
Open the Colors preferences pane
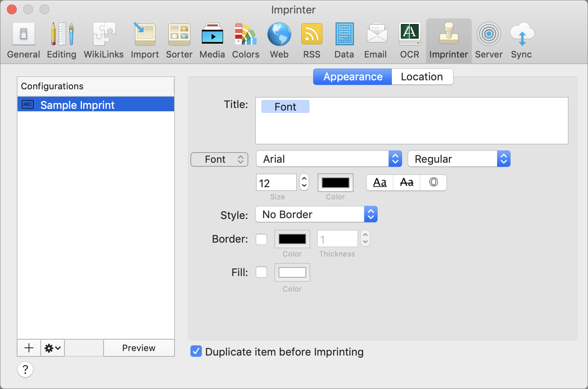[x=245, y=41]
